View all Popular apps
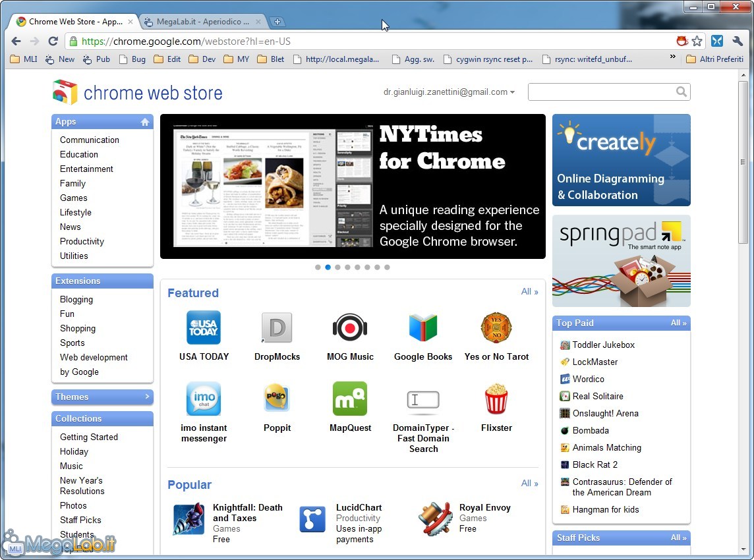This screenshot has height=560, width=754. 529,483
